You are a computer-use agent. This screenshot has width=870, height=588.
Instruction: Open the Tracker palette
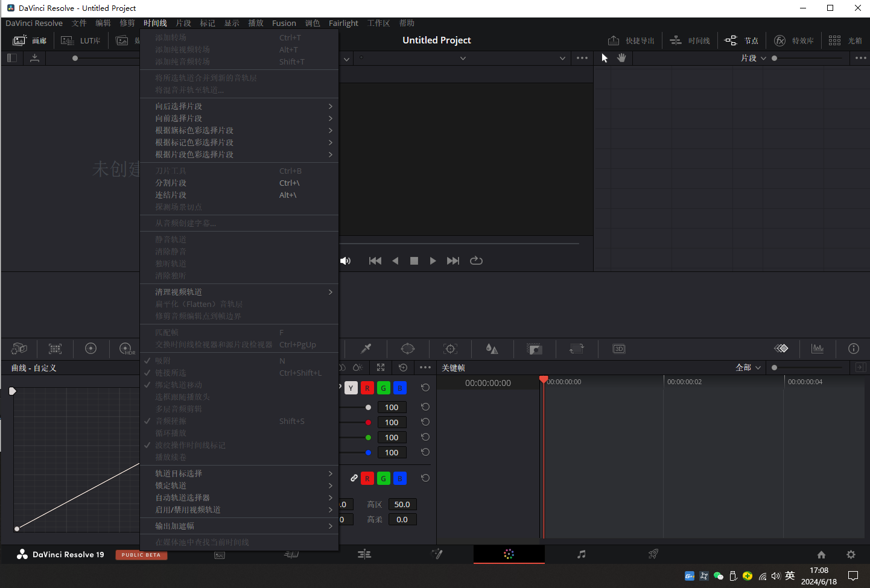450,349
